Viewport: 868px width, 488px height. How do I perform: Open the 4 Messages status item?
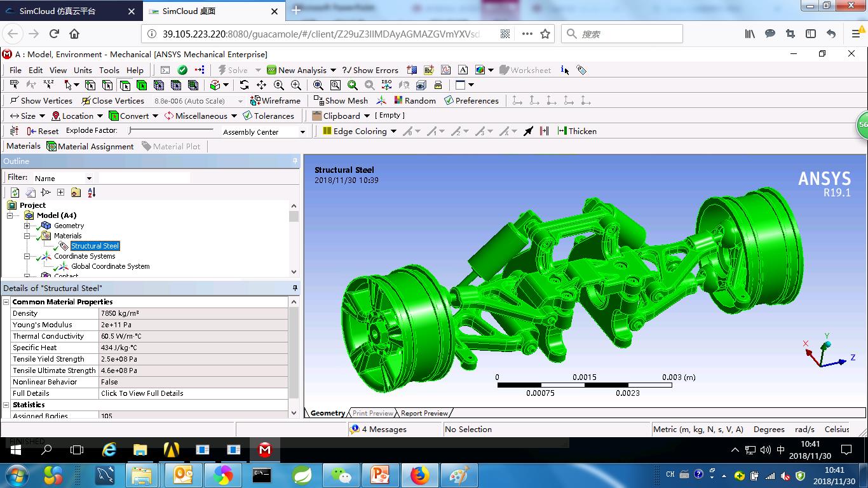379,429
